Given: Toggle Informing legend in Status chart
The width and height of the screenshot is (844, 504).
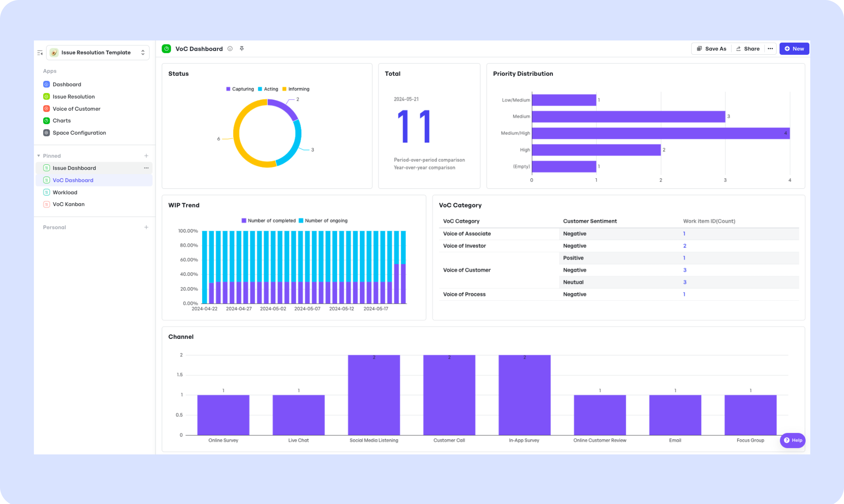Looking at the screenshot, I should pyautogui.click(x=296, y=89).
